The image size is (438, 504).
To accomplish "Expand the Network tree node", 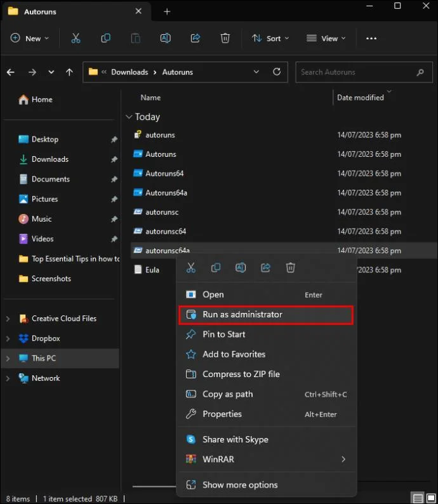I will click(8, 378).
